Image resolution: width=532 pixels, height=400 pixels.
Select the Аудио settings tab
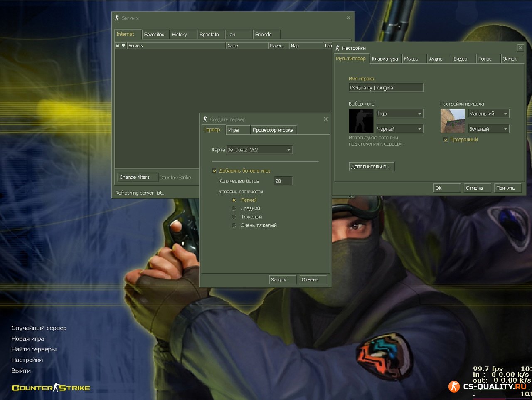tap(439, 59)
